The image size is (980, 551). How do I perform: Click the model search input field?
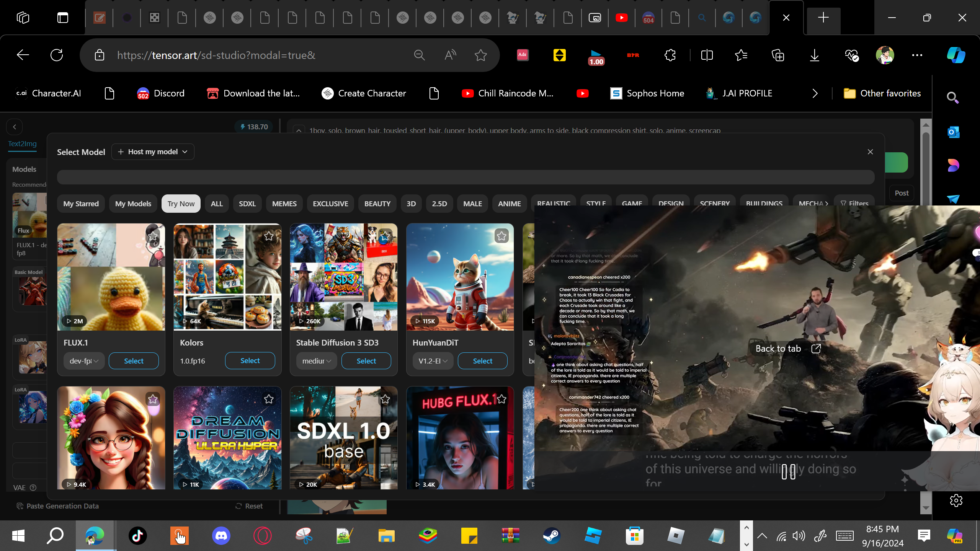pyautogui.click(x=465, y=177)
